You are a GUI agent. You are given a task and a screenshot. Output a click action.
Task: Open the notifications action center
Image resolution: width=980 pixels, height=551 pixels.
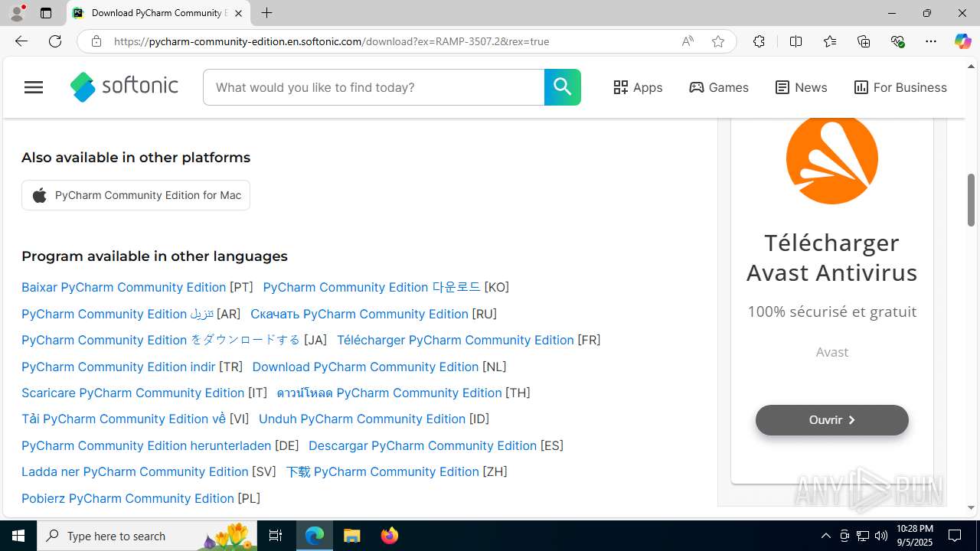[955, 536]
